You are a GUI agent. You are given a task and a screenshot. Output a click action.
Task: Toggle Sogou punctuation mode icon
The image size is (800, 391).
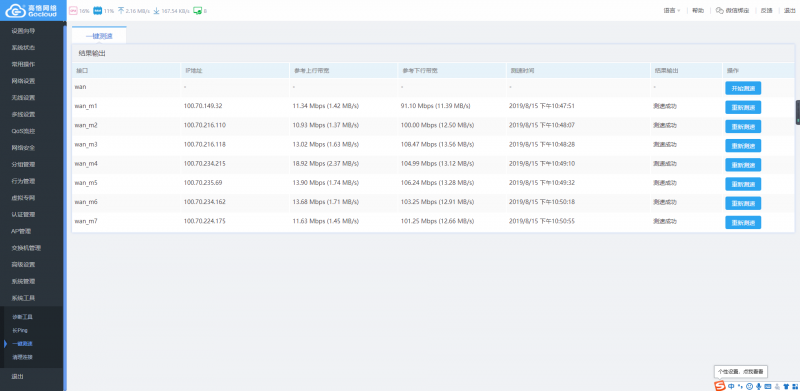click(740, 386)
